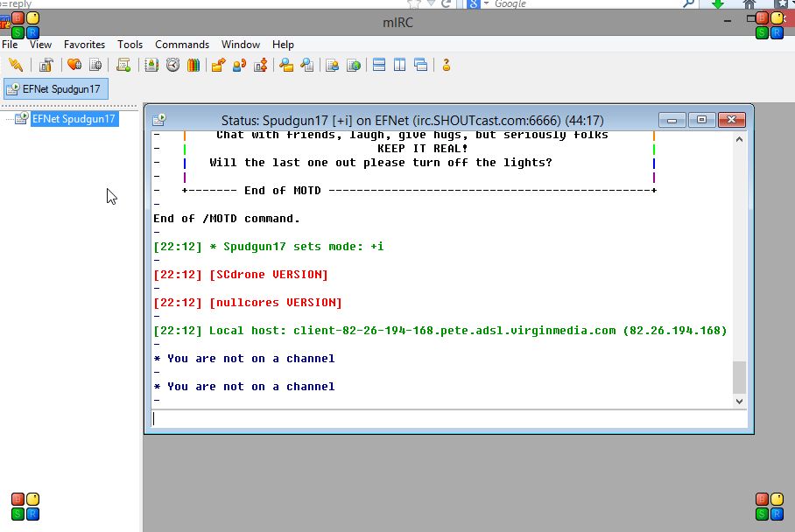Open the Favorites menu

coord(84,45)
